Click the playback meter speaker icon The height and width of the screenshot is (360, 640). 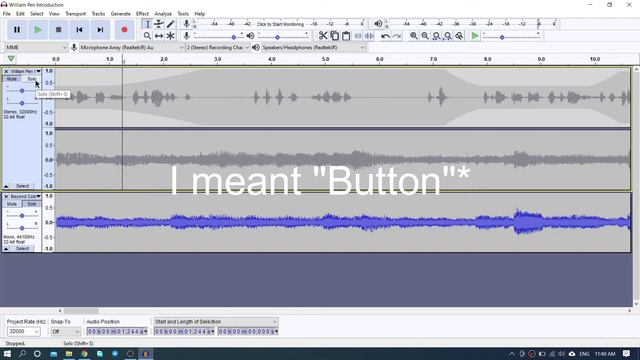point(378,24)
